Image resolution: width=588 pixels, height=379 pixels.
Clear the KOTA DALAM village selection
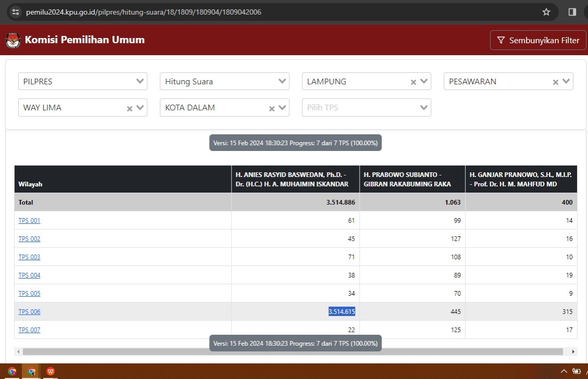click(x=272, y=108)
